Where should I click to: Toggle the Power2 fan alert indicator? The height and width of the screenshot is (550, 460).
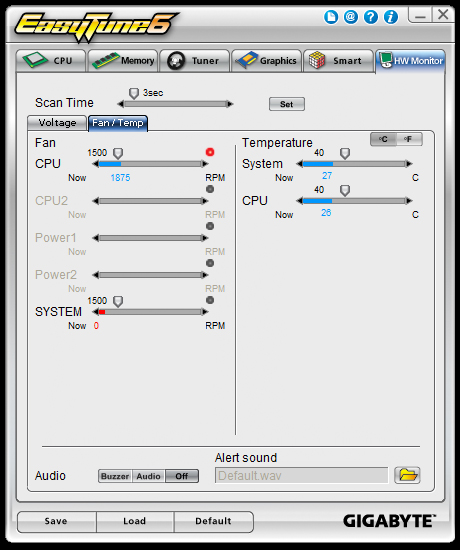coord(210,263)
